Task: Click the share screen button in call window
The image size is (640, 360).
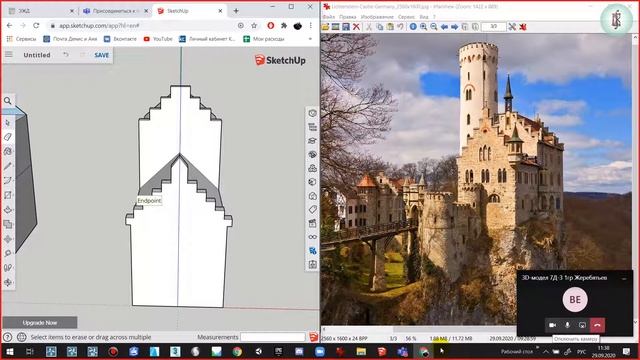Action: 582,325
